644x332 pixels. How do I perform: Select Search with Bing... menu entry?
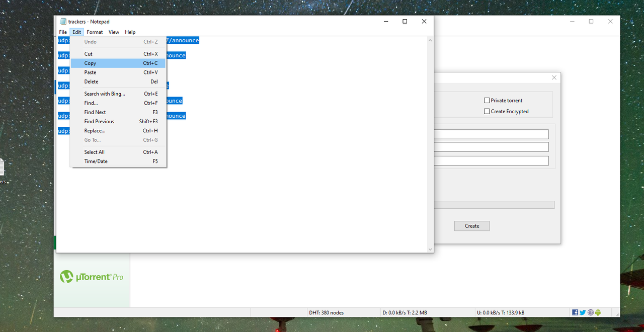pyautogui.click(x=118, y=94)
